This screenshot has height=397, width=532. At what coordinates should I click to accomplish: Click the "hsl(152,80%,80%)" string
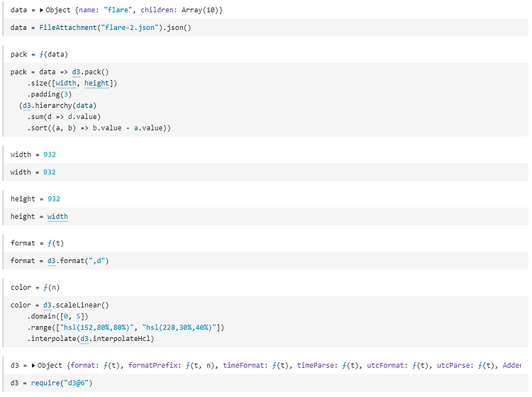click(x=96, y=328)
